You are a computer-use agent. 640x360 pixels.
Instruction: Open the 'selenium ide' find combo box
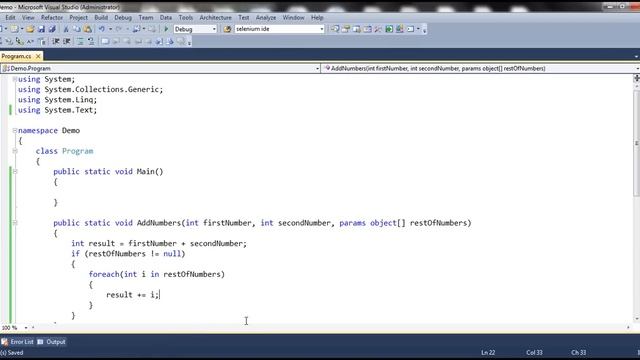(x=280, y=29)
